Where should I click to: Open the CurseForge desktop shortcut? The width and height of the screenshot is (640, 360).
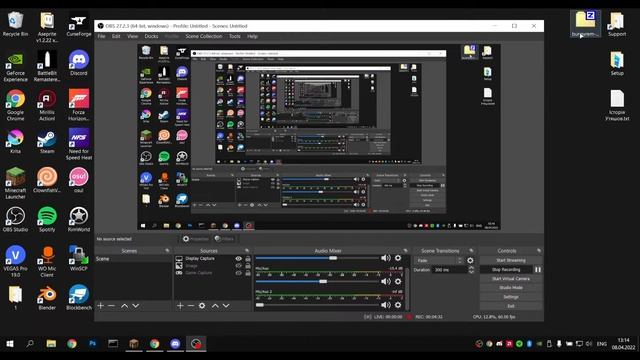[x=78, y=24]
